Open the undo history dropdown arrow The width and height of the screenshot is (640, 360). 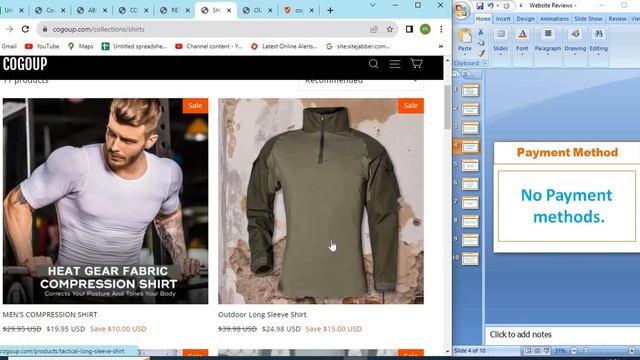498,6
